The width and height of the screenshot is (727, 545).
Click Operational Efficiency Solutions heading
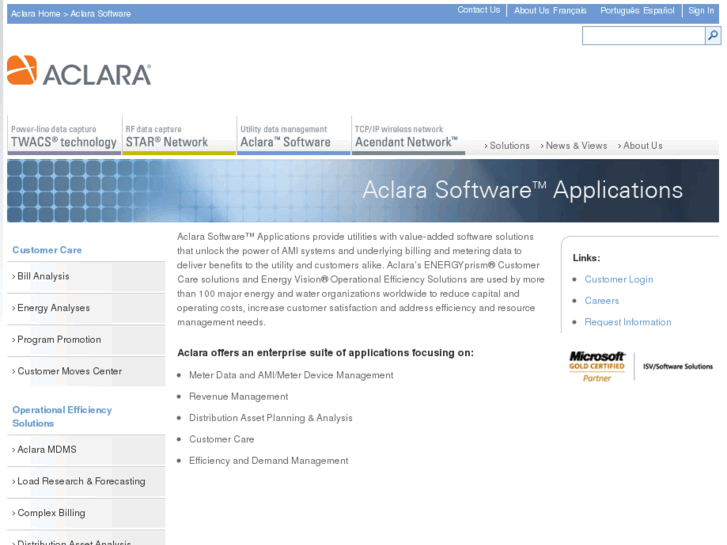click(62, 417)
